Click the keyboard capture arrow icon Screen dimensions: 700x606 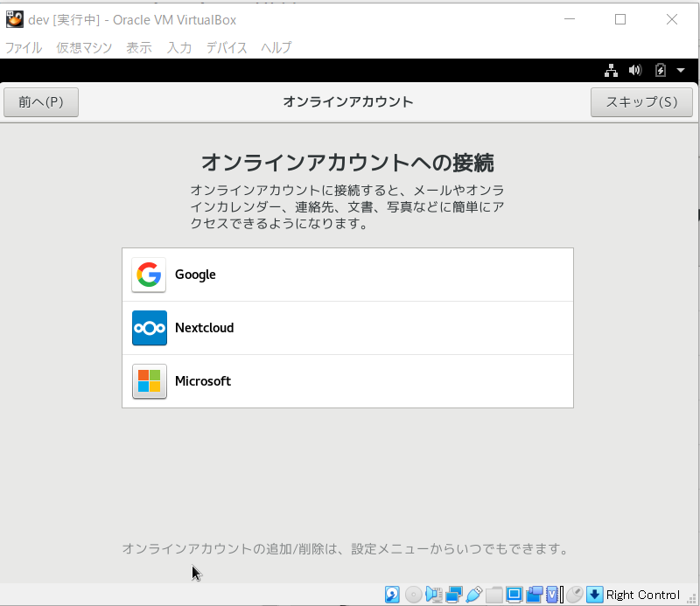pos(595,595)
